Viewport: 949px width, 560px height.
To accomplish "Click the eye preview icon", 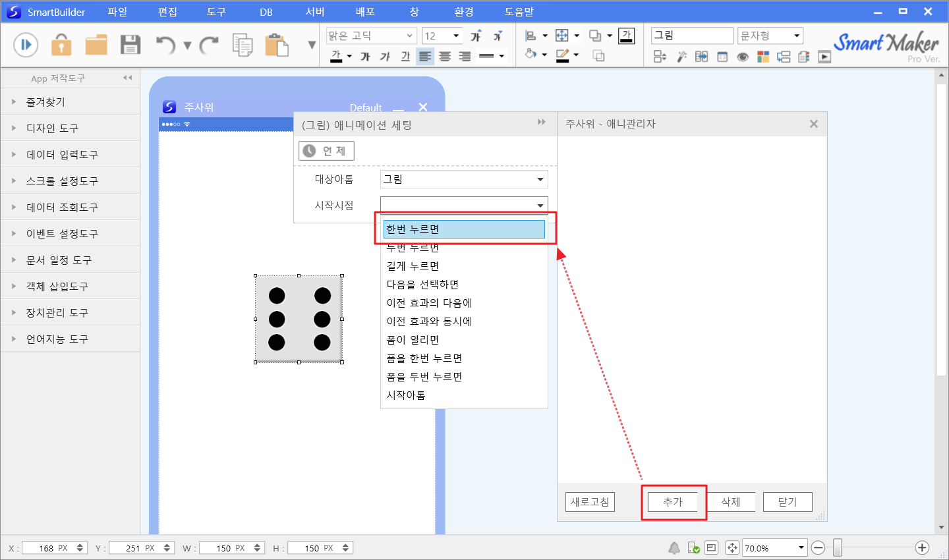I will tap(743, 57).
